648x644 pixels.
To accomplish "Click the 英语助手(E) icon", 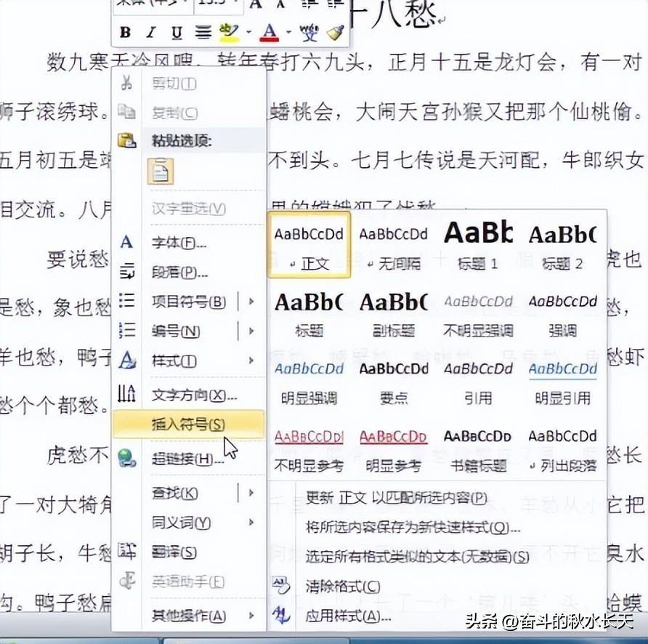I will point(126,581).
